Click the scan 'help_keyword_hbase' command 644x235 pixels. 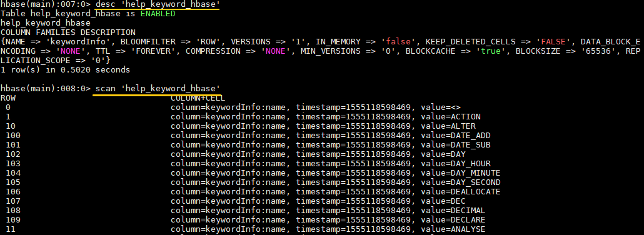coord(158,89)
